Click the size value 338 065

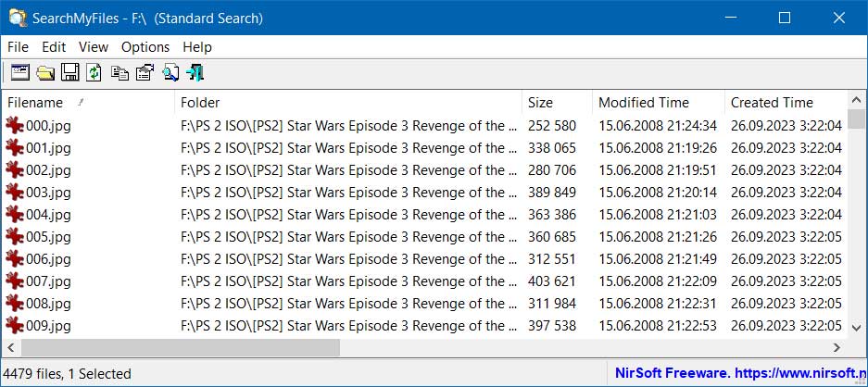tap(552, 148)
